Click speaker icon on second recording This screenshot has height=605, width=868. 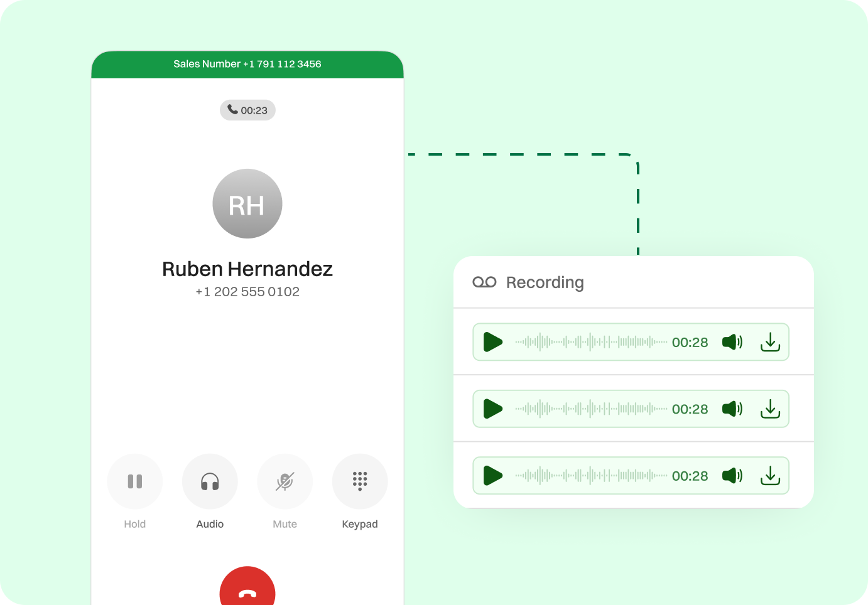pos(732,409)
